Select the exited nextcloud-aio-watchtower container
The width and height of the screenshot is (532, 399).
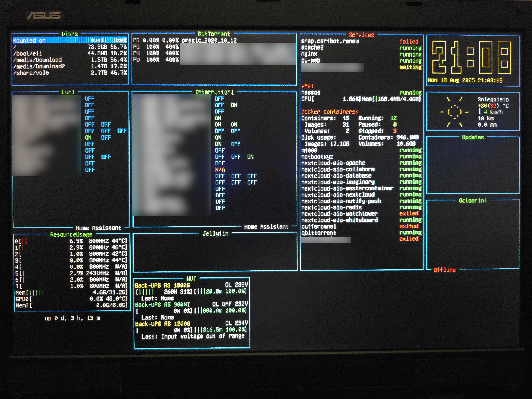click(x=361, y=214)
